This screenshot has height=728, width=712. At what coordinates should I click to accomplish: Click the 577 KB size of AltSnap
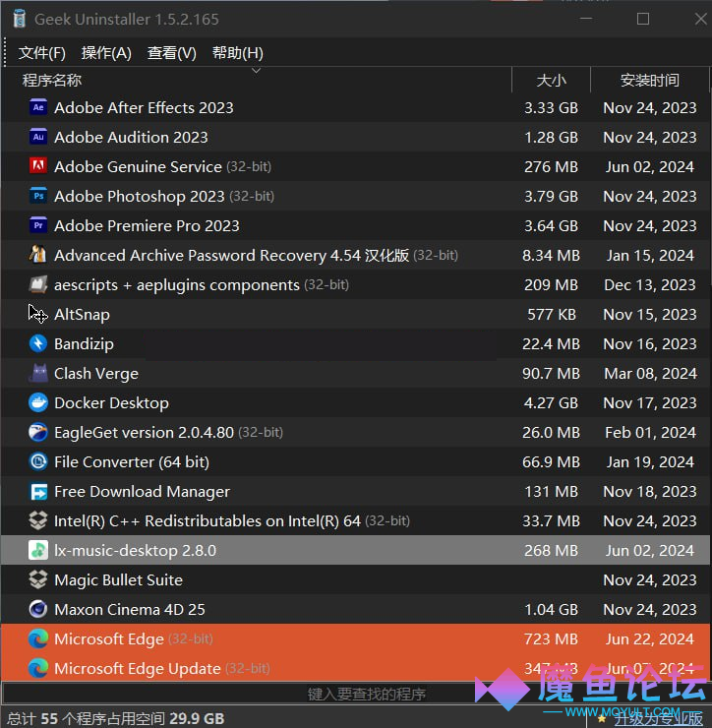[552, 315]
